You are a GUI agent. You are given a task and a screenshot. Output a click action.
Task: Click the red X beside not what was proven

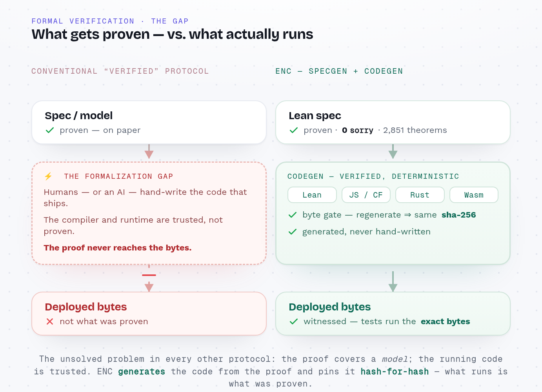click(x=50, y=321)
